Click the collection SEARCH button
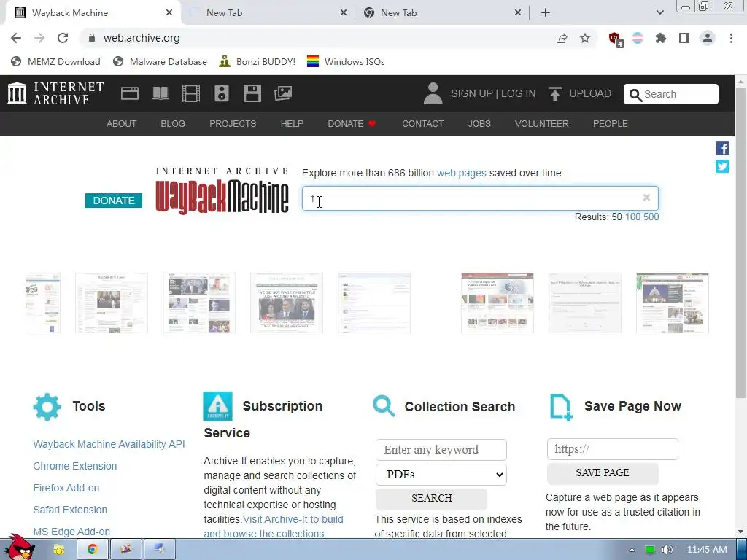The height and width of the screenshot is (560, 747). pos(432,498)
